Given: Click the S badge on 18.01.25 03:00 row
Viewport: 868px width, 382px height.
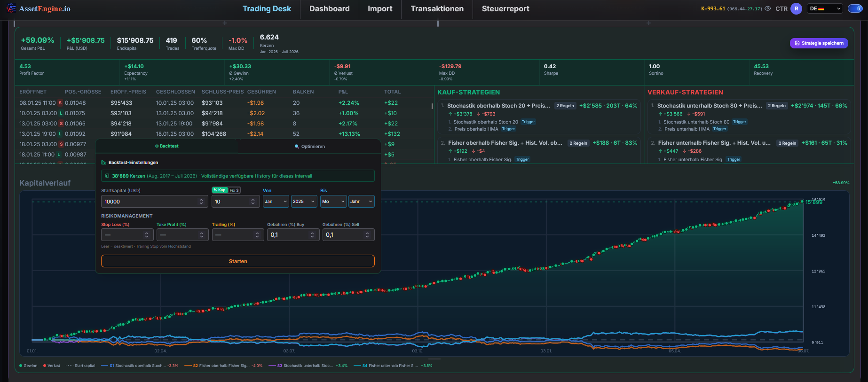Looking at the screenshot, I should point(61,144).
